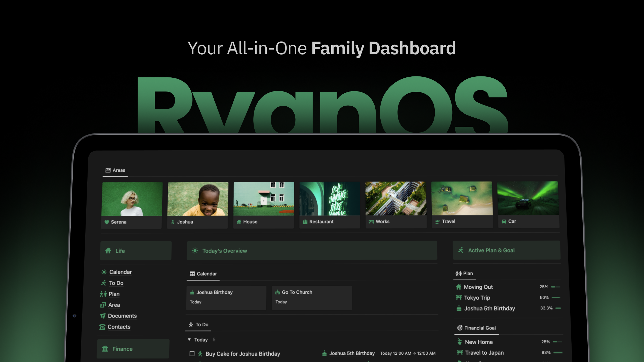The width and height of the screenshot is (644, 362).
Task: Open the Contacts link in sidebar
Action: [x=119, y=327]
